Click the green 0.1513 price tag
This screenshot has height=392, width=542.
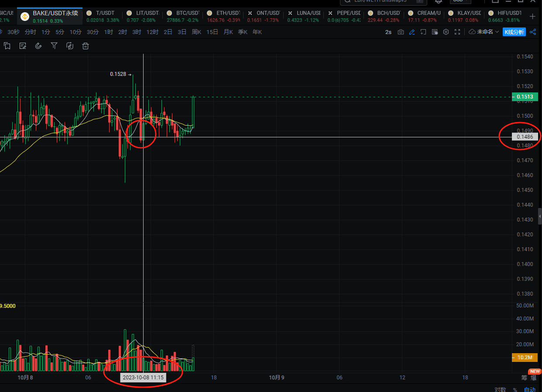[x=525, y=97]
